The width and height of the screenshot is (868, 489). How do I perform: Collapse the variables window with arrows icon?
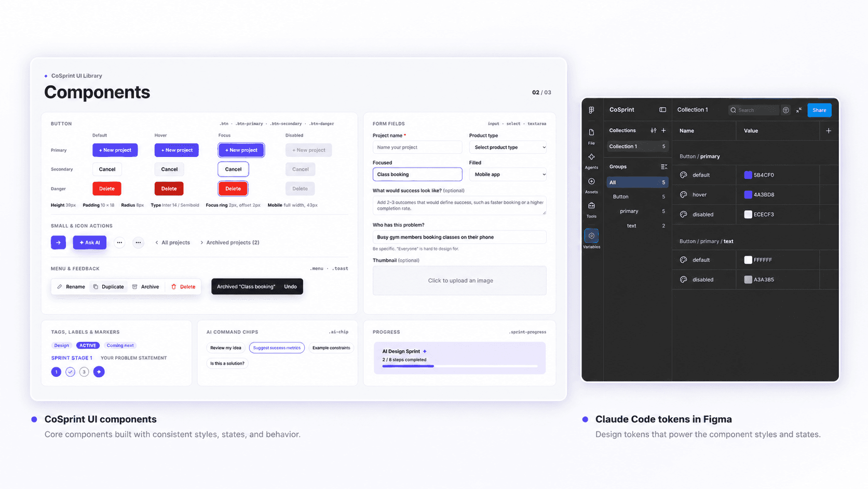coord(799,110)
